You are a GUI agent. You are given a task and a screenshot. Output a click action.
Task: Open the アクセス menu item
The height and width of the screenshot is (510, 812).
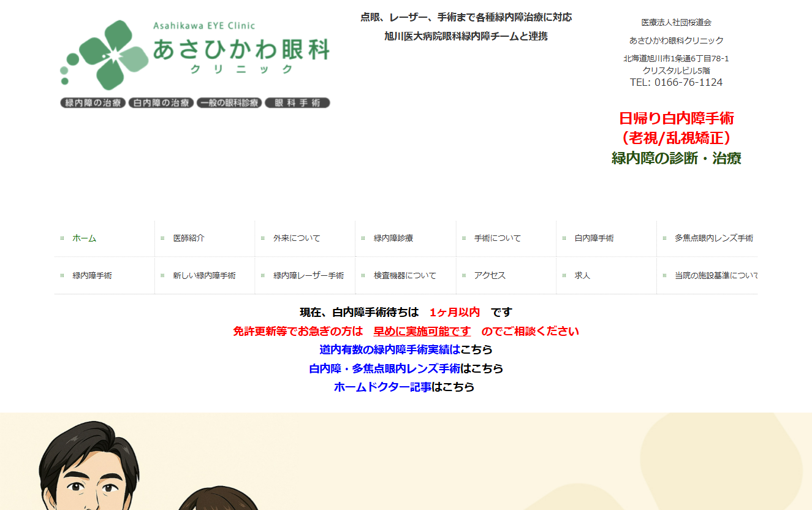490,276
